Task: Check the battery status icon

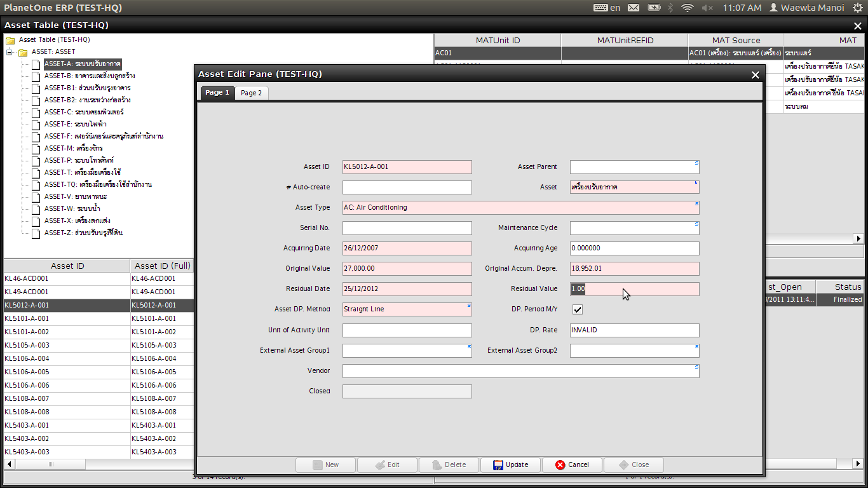Action: pos(654,8)
